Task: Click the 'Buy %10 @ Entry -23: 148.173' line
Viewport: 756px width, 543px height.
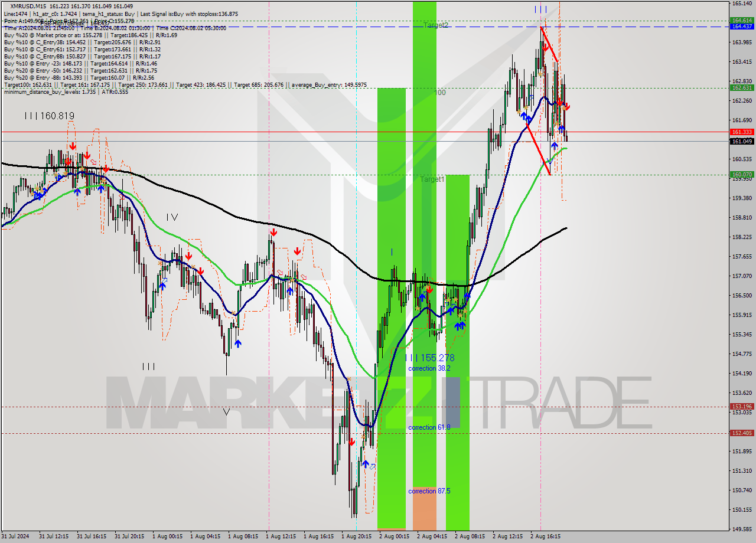Action: tap(80, 63)
